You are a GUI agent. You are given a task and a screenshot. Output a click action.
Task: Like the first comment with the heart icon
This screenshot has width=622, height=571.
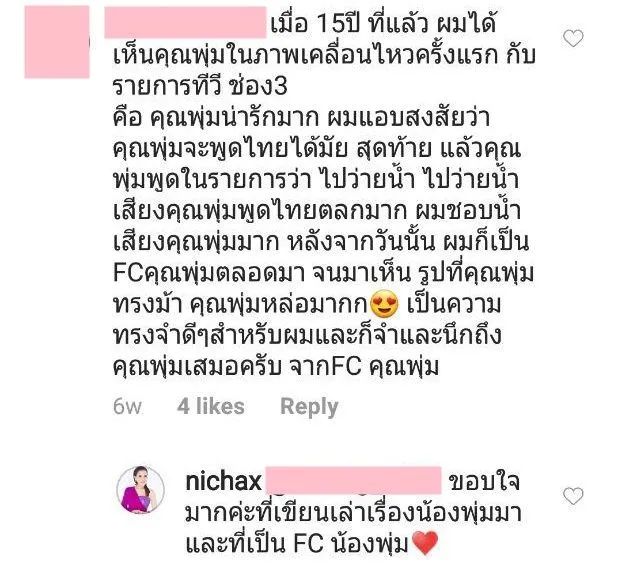pos(573,38)
